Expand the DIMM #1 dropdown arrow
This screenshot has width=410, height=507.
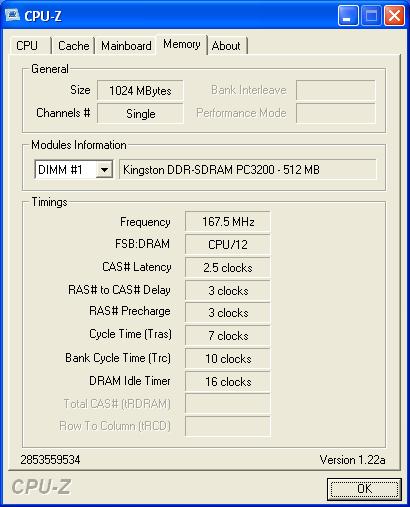click(x=104, y=170)
